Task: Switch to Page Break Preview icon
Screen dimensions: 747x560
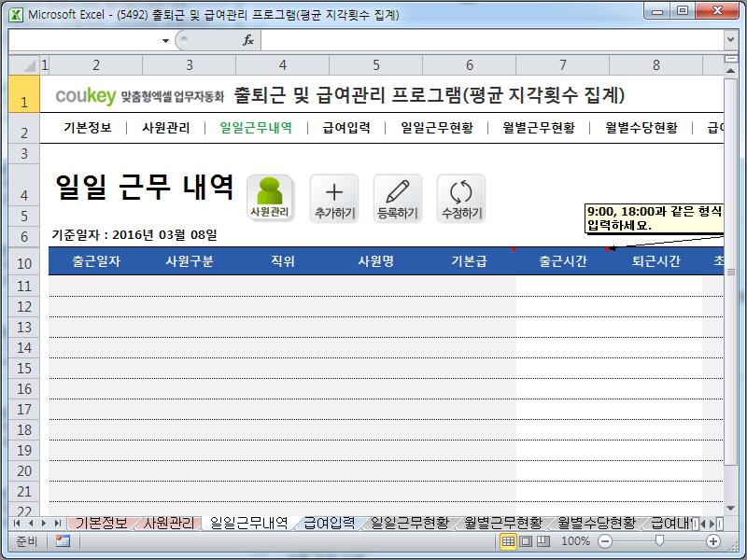Action: point(543,541)
